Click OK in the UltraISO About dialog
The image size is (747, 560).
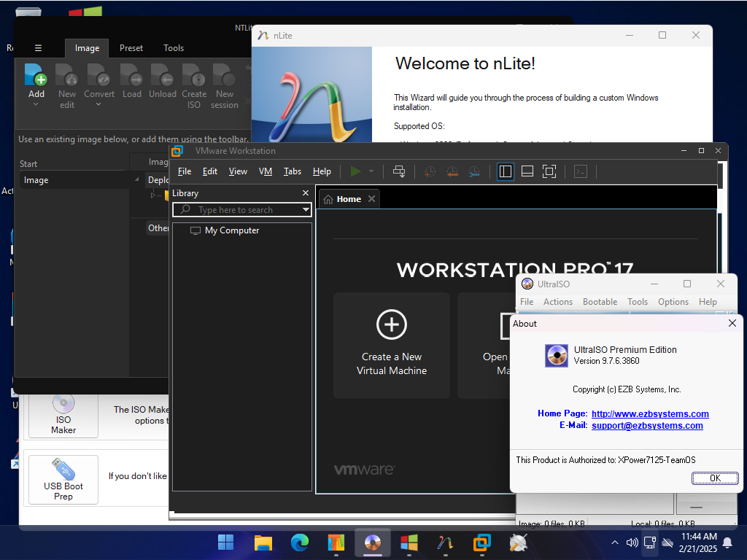715,478
